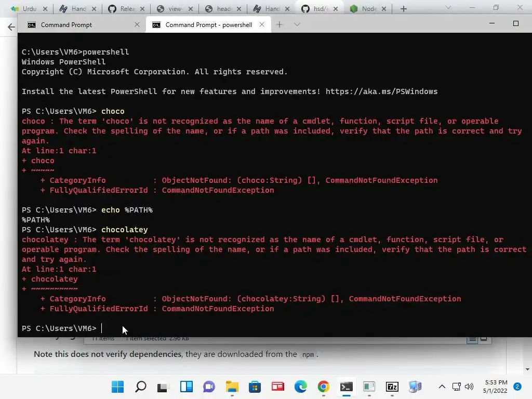Close the Command Prompt - powershell tab
532x399 pixels.
point(262,24)
